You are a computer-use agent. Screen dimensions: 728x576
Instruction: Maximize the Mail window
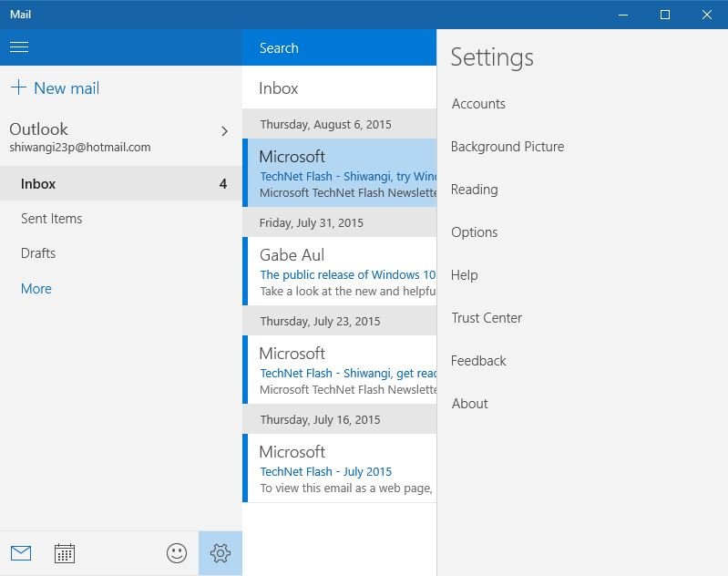665,15
